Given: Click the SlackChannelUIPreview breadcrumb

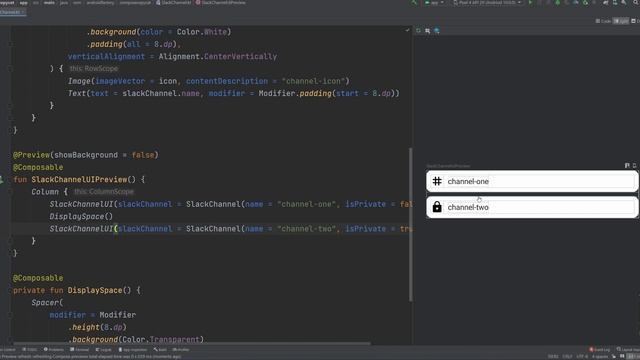Looking at the screenshot, I should [x=220, y=2].
